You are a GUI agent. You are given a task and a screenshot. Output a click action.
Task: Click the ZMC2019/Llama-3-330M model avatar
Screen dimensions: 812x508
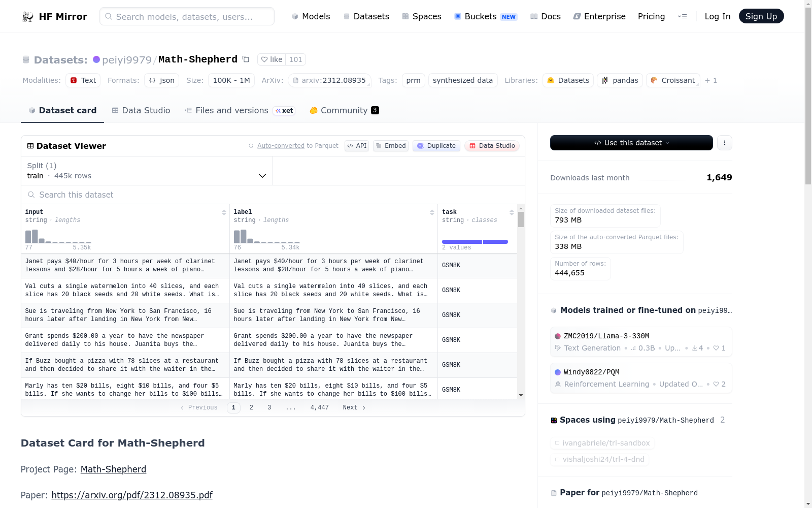pos(558,336)
